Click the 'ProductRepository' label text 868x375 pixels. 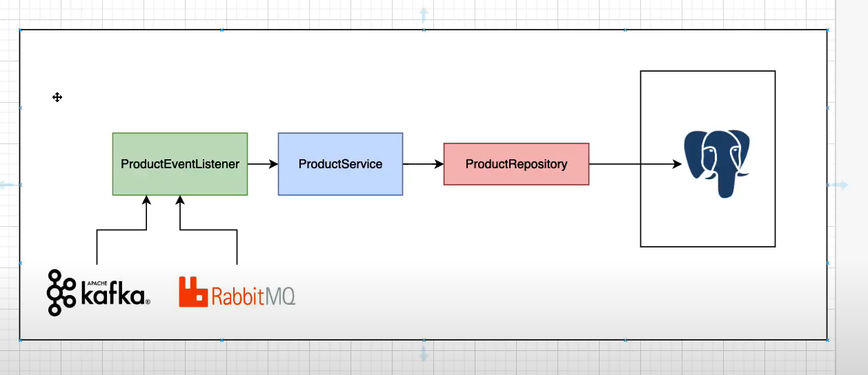pyautogui.click(x=516, y=164)
